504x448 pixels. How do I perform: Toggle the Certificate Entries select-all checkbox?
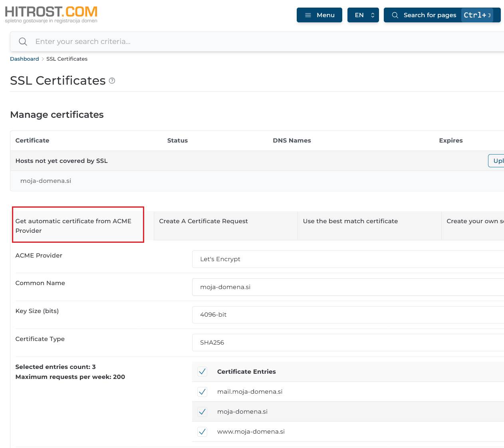tap(202, 372)
